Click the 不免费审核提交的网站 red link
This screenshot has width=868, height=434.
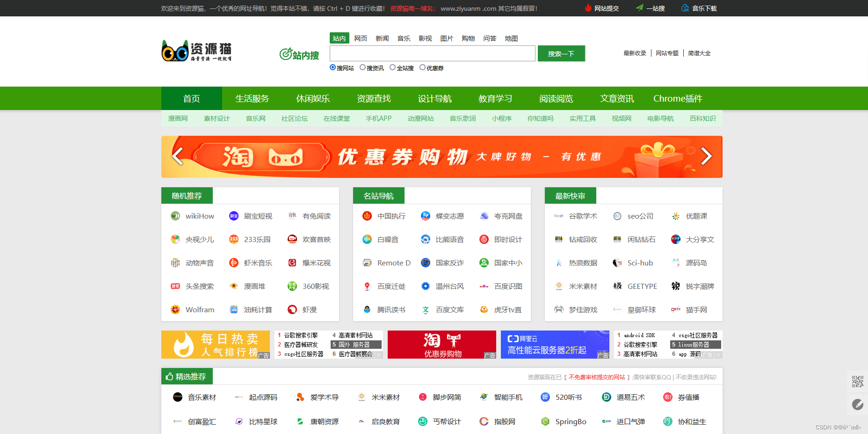click(597, 377)
